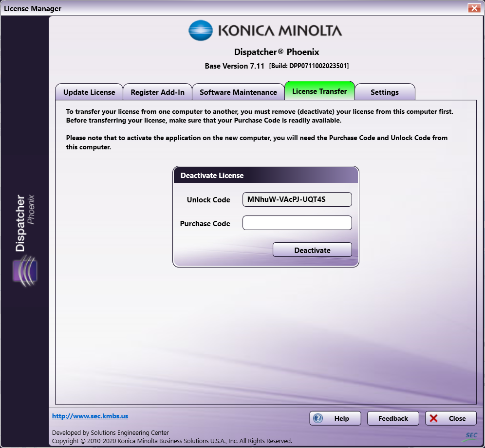This screenshot has width=485, height=448.
Task: Click the Deactivate License panel header
Action: 266,175
